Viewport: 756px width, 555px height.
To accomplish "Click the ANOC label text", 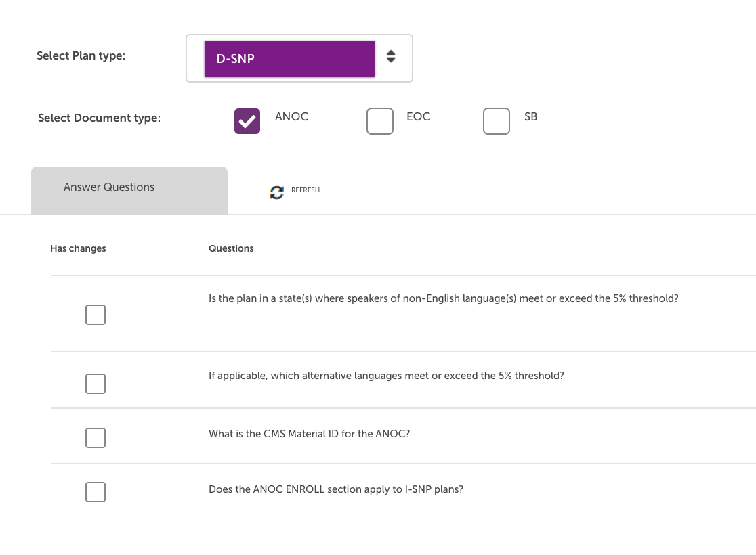I will point(292,116).
